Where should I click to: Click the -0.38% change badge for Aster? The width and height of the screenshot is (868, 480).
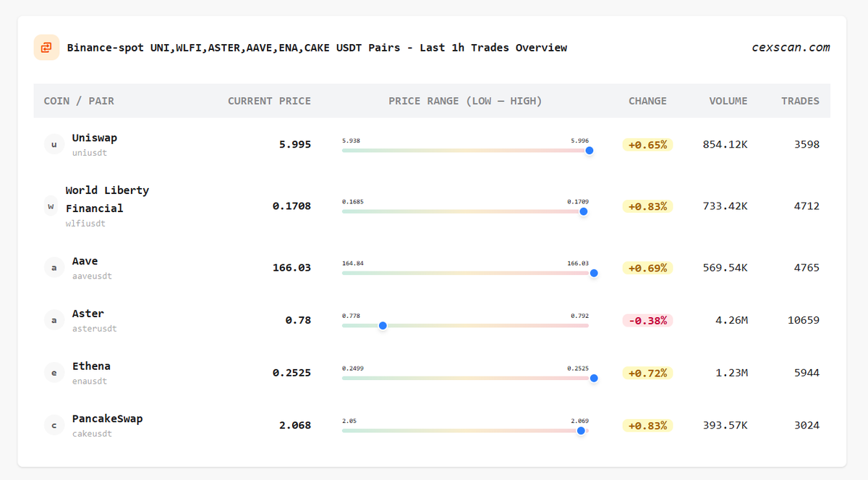coord(647,319)
